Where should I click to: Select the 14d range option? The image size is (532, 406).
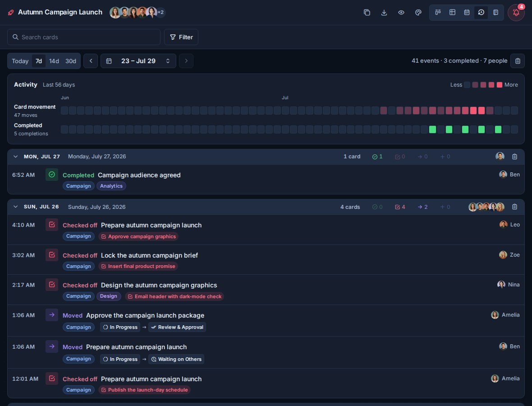click(54, 61)
